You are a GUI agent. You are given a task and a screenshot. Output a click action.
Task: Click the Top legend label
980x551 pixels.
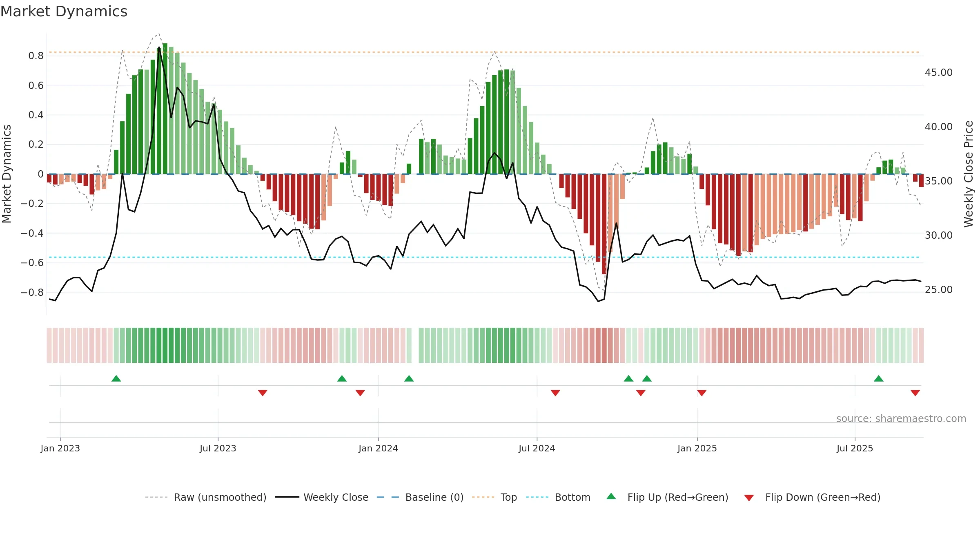[x=509, y=497]
